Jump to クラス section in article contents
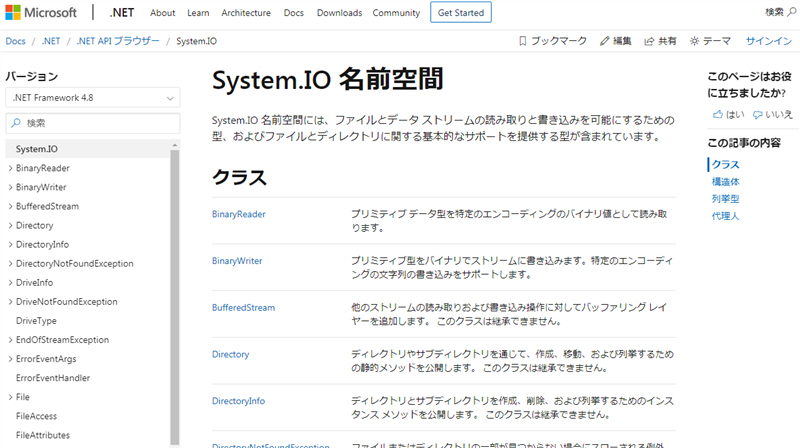The width and height of the screenshot is (800, 448). tap(726, 164)
